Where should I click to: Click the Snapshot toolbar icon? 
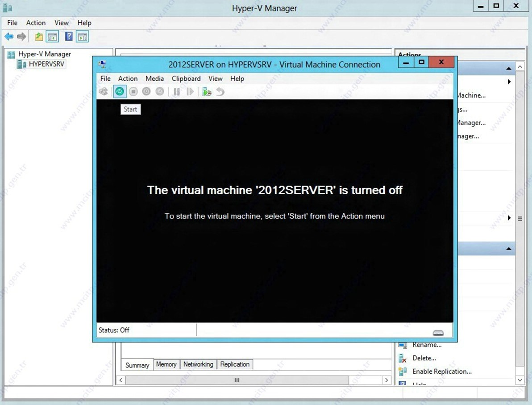pyautogui.click(x=207, y=92)
